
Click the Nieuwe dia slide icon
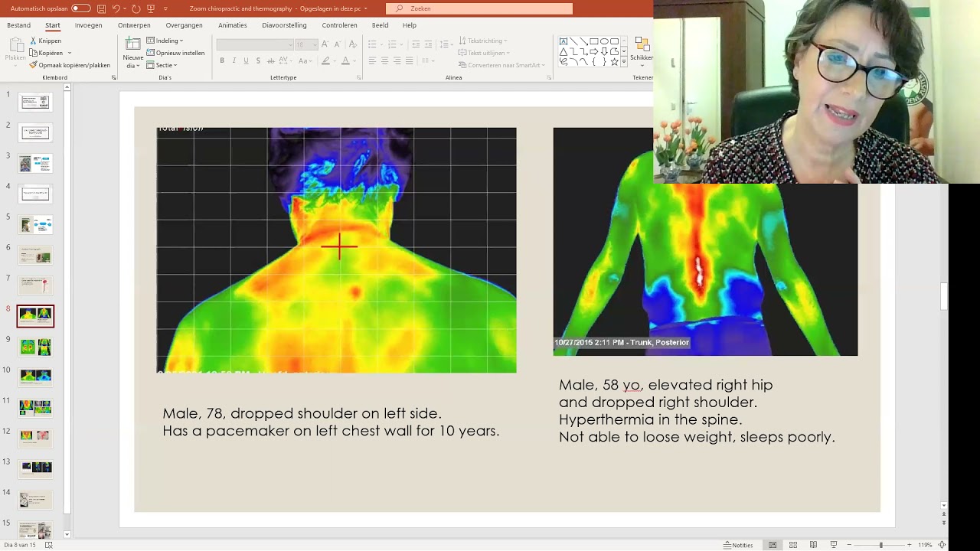tap(133, 45)
